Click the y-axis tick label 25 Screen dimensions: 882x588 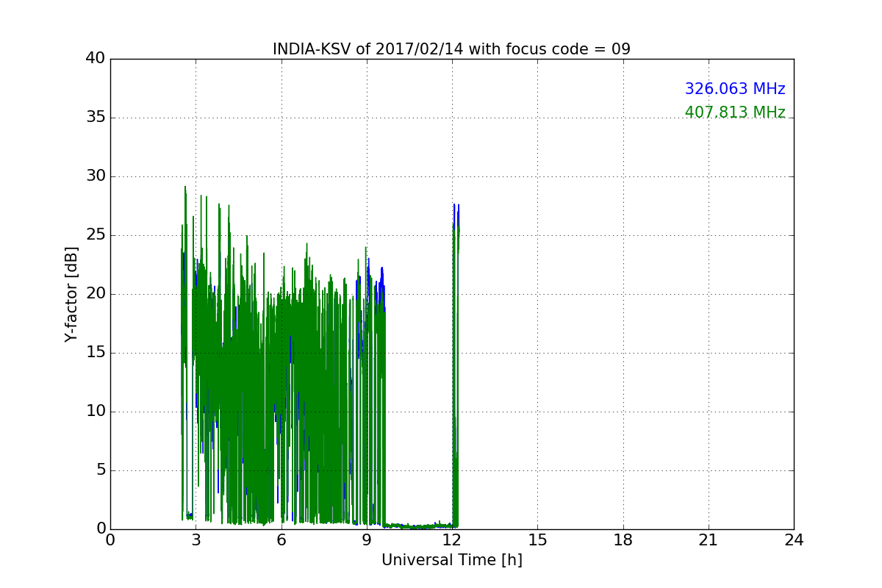coord(96,235)
